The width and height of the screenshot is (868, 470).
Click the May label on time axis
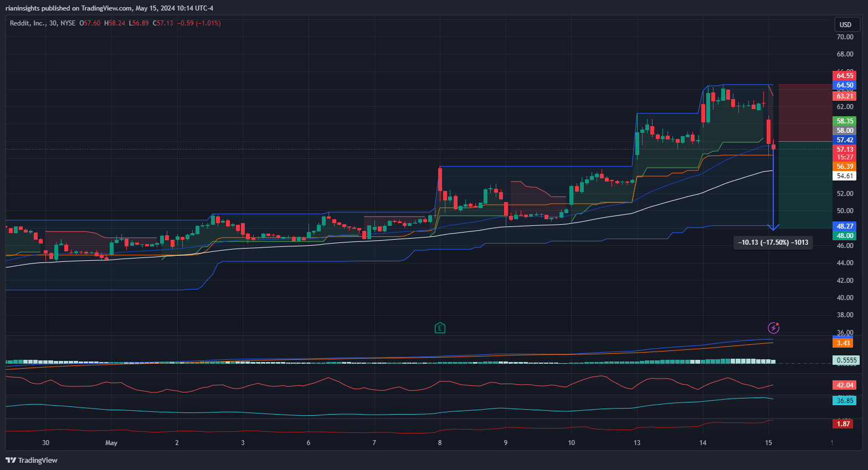point(111,443)
